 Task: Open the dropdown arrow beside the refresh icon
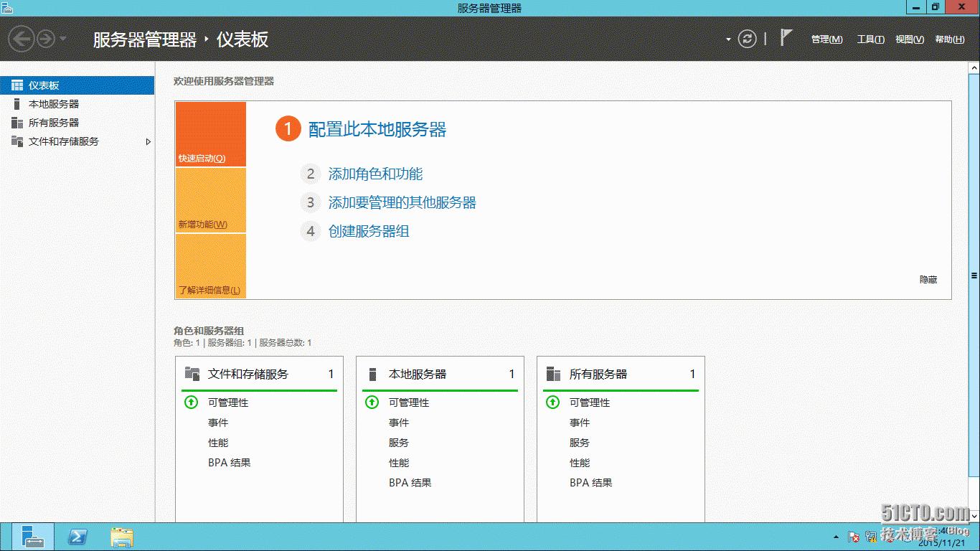pos(727,39)
